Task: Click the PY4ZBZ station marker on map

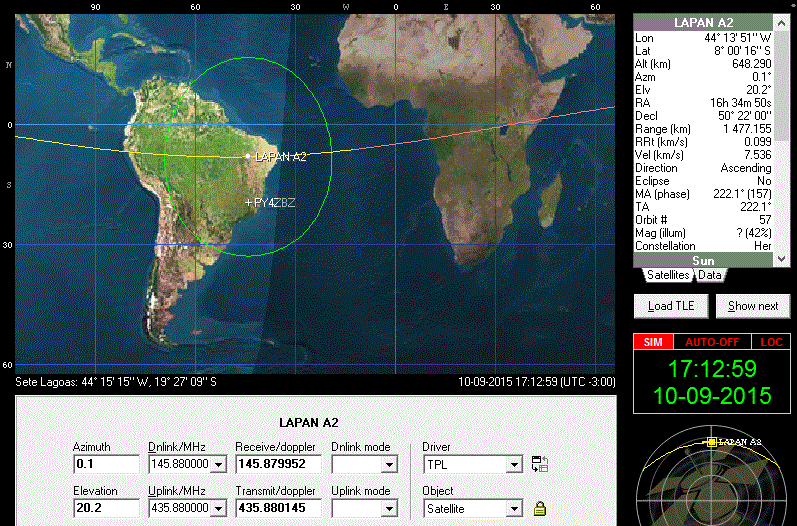Action: click(x=248, y=202)
